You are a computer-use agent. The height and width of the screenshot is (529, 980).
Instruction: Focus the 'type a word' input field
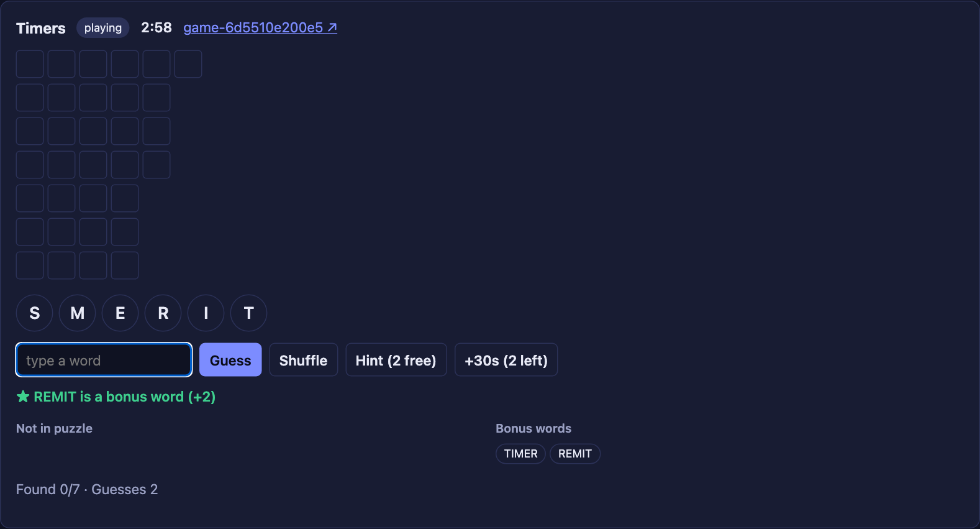(x=104, y=360)
